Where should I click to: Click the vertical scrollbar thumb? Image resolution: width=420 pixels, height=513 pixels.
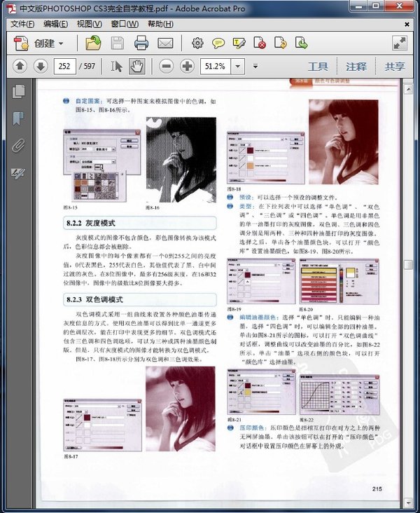pos(408,264)
